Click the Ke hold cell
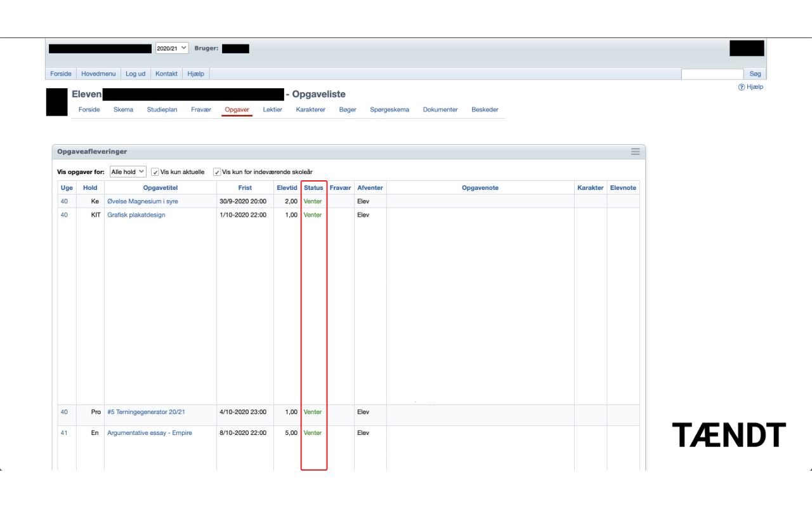Viewport: 812px width, 508px height. (x=95, y=201)
